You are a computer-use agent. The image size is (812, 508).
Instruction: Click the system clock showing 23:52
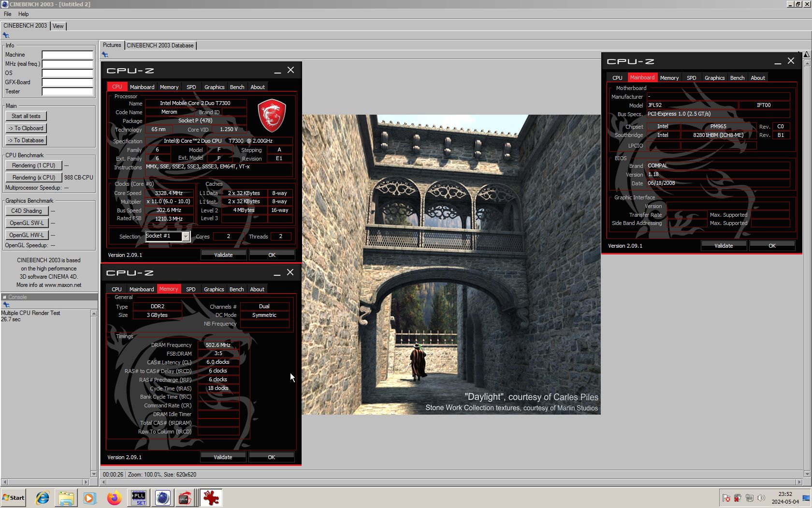coord(785,494)
